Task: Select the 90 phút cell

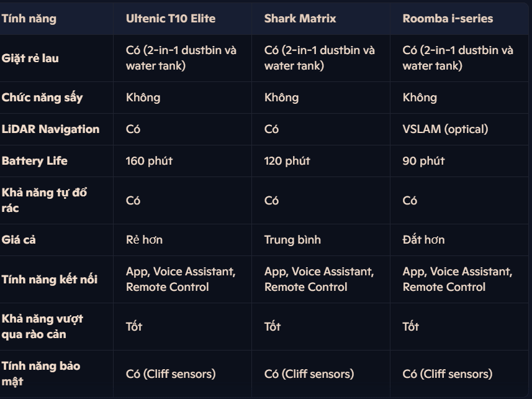Action: (x=423, y=161)
